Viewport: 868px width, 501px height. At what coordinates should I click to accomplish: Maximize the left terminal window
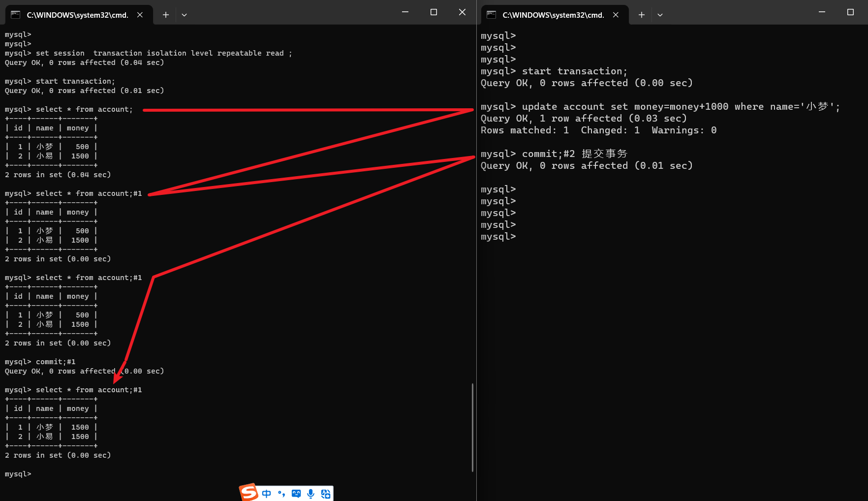point(434,12)
